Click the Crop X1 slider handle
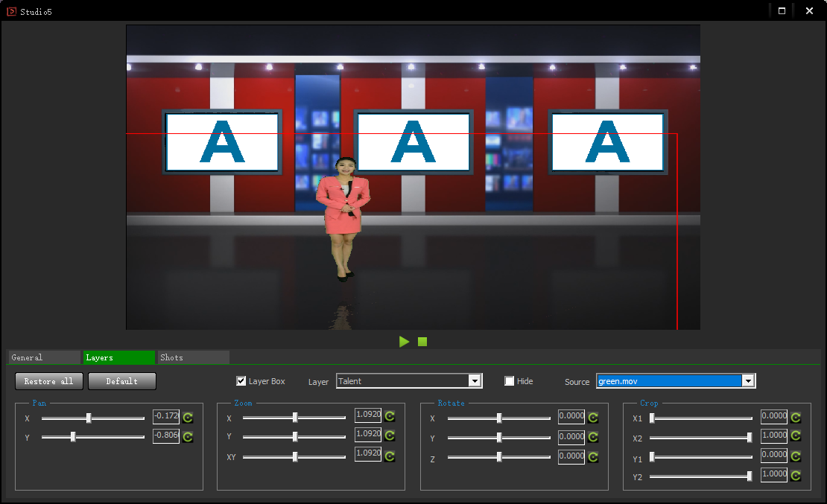Screen dimensions: 827x504 click(652, 418)
